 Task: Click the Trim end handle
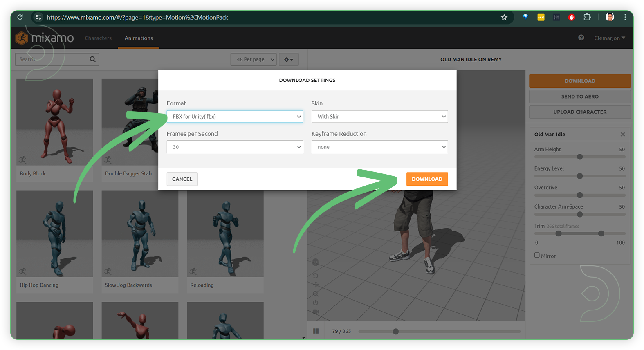[601, 233]
